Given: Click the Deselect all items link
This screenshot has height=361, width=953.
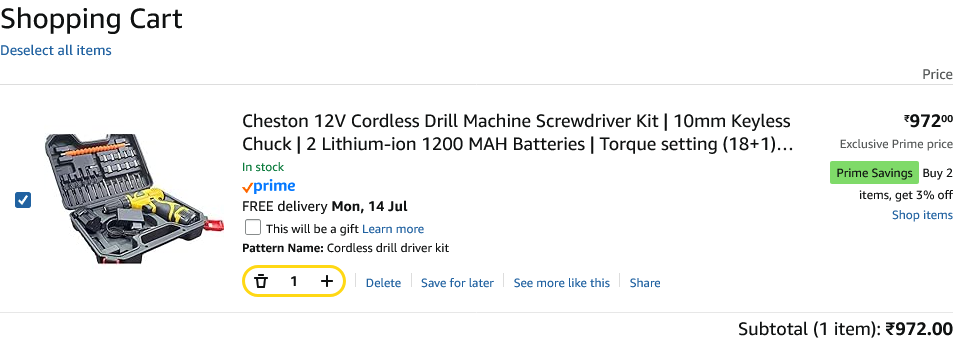Looking at the screenshot, I should tap(56, 50).
